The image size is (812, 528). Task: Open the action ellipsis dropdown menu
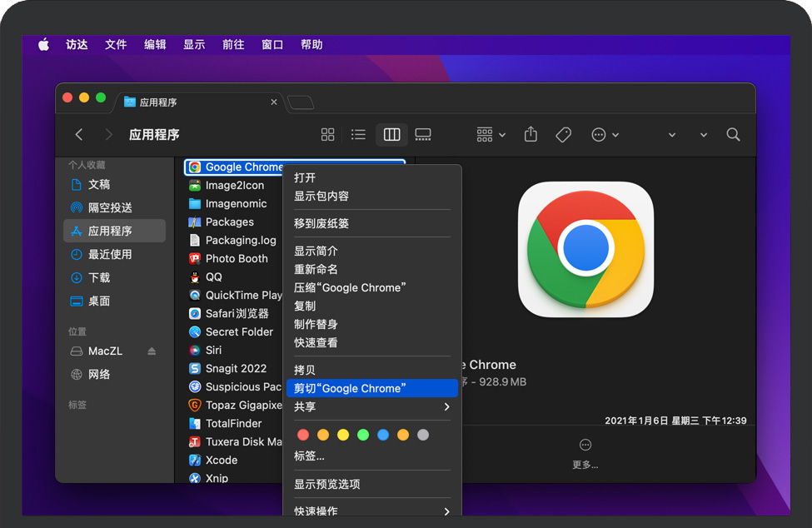605,135
